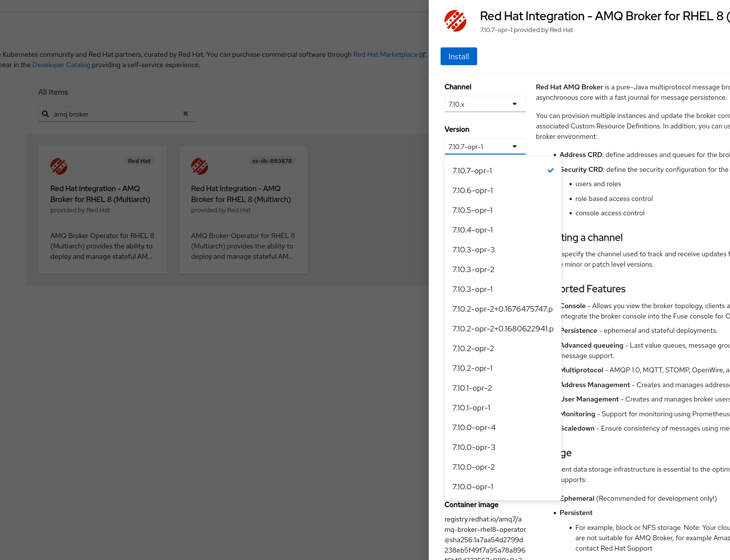Click the 'users and roles' bullet
Viewport: 730px width, 560px height.
click(x=598, y=184)
